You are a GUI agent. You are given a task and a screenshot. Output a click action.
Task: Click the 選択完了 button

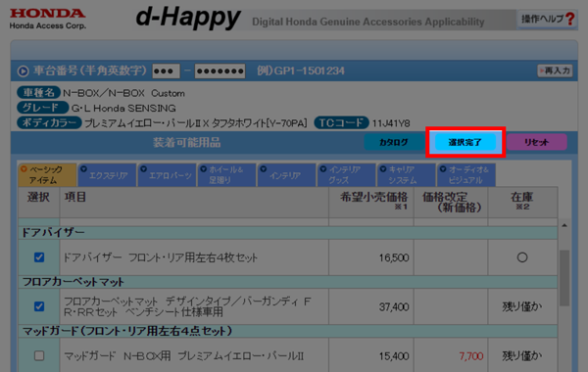pos(465,142)
